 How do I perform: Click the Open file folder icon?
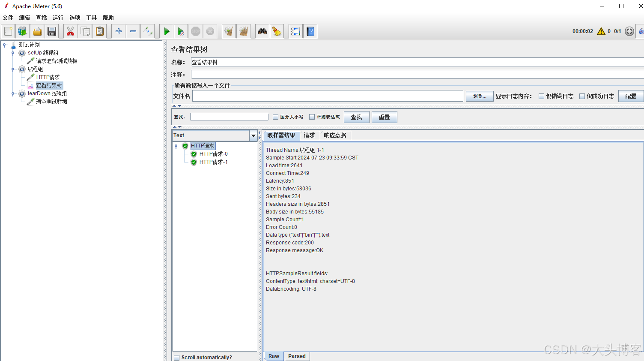(x=37, y=31)
